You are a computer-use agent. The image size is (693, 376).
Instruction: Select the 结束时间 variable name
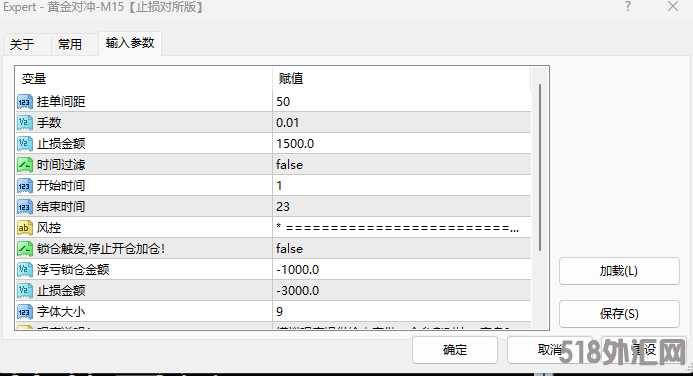coord(61,207)
